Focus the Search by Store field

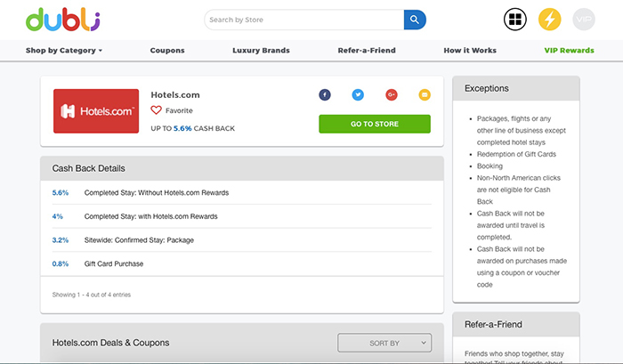pyautogui.click(x=304, y=20)
